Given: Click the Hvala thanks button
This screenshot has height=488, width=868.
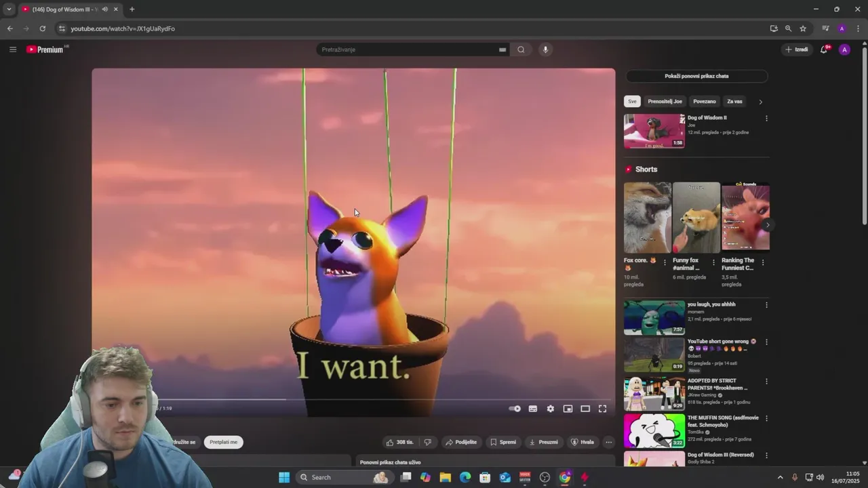Looking at the screenshot, I should [583, 442].
